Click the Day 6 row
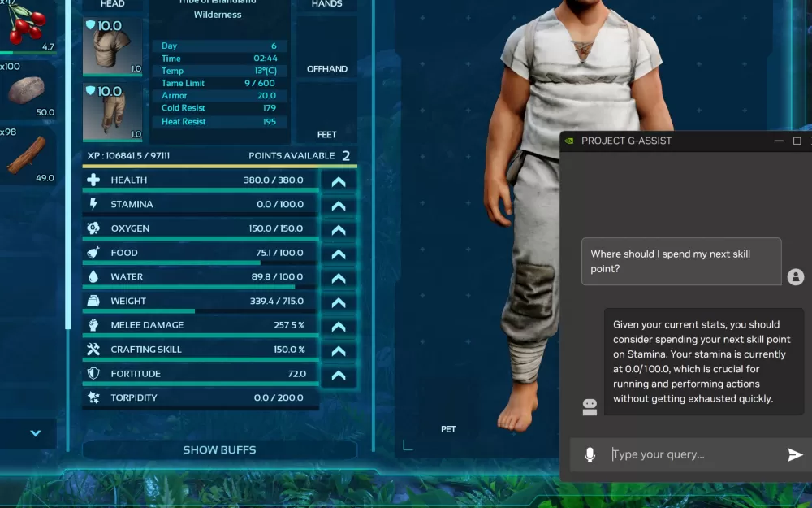The width and height of the screenshot is (812, 508). click(219, 46)
